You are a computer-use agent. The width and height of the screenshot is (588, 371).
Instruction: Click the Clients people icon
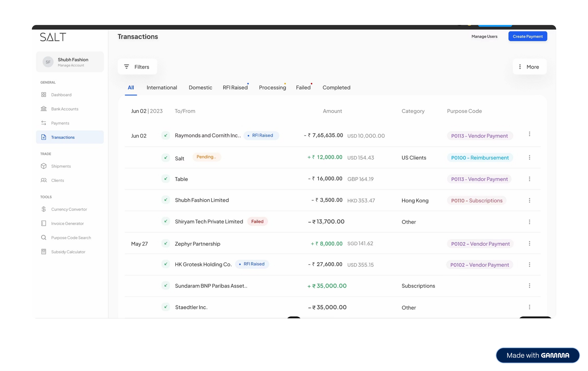pyautogui.click(x=43, y=180)
